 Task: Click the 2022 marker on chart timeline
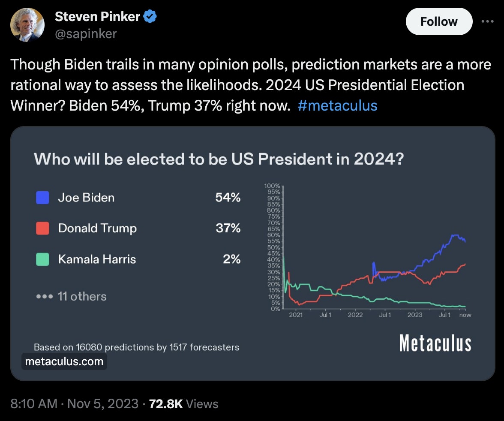[x=355, y=315]
